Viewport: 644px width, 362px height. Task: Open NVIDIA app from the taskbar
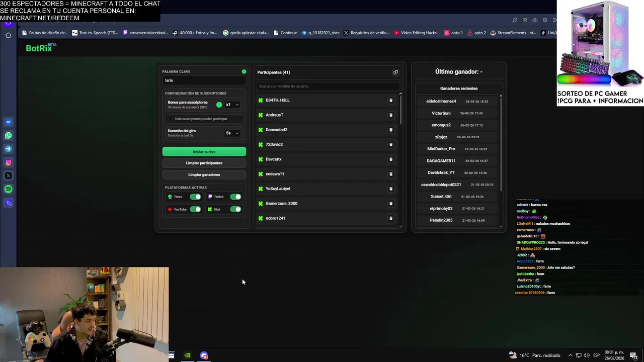point(187,355)
